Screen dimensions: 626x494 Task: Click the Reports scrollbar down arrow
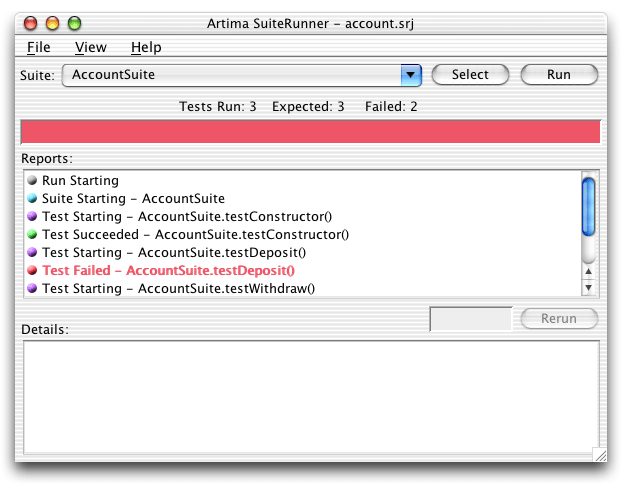click(x=588, y=288)
